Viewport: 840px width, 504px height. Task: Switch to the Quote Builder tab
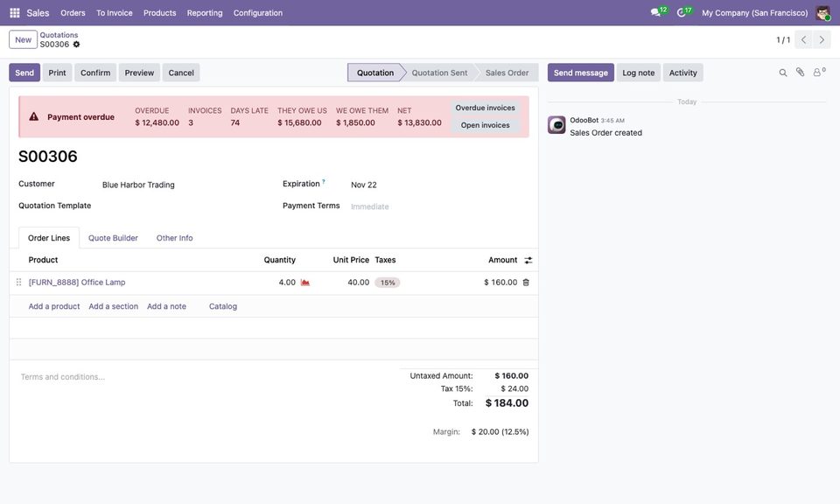(113, 238)
